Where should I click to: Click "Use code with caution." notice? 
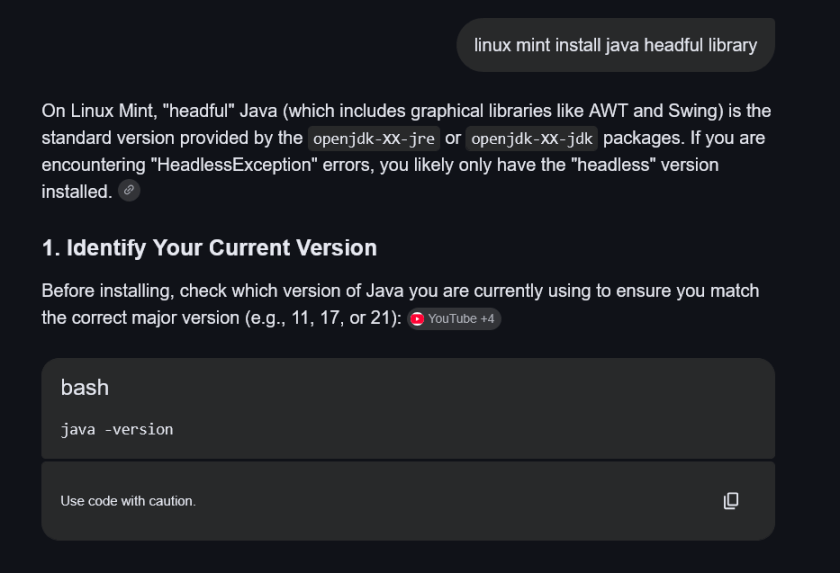click(128, 501)
